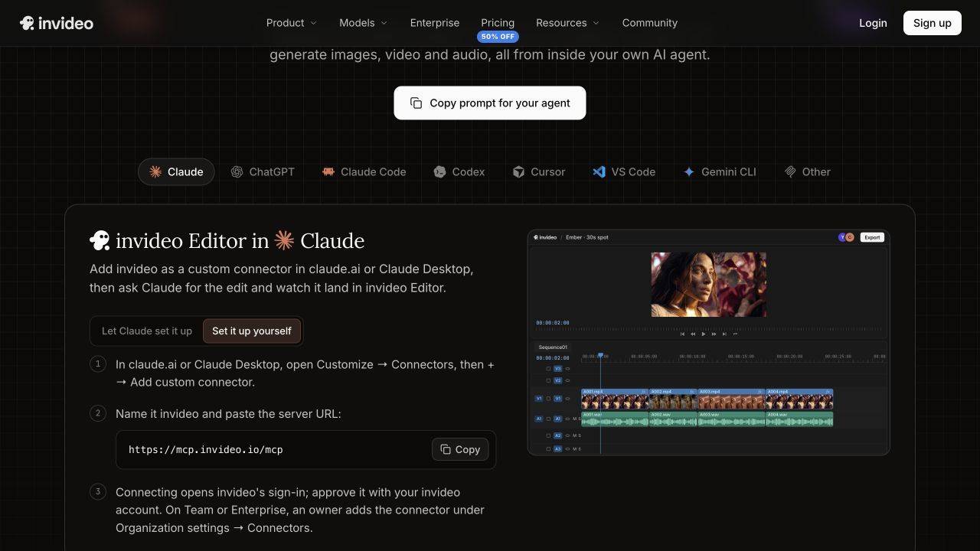Copy the server URL with the Copy button
The width and height of the screenshot is (980, 551).
coord(460,449)
